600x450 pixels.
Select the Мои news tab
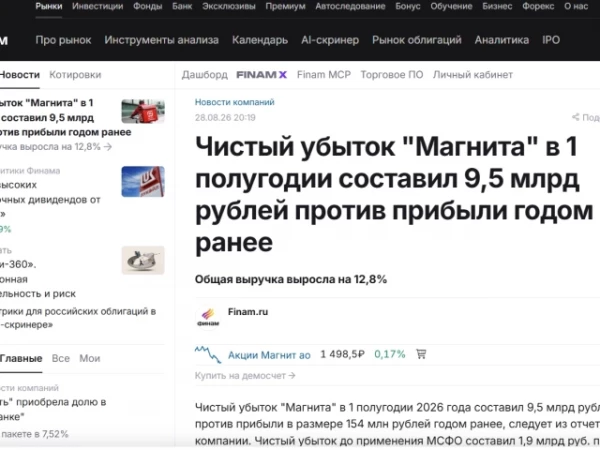[x=90, y=359]
